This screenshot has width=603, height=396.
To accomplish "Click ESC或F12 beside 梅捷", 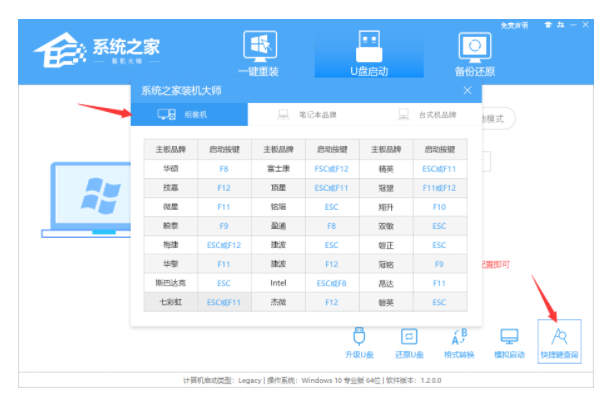I will tap(224, 245).
